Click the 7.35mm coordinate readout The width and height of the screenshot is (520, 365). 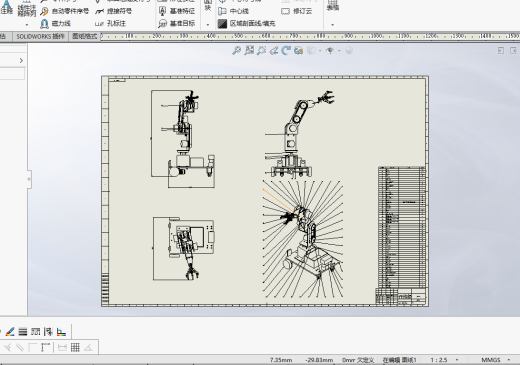[281, 360]
